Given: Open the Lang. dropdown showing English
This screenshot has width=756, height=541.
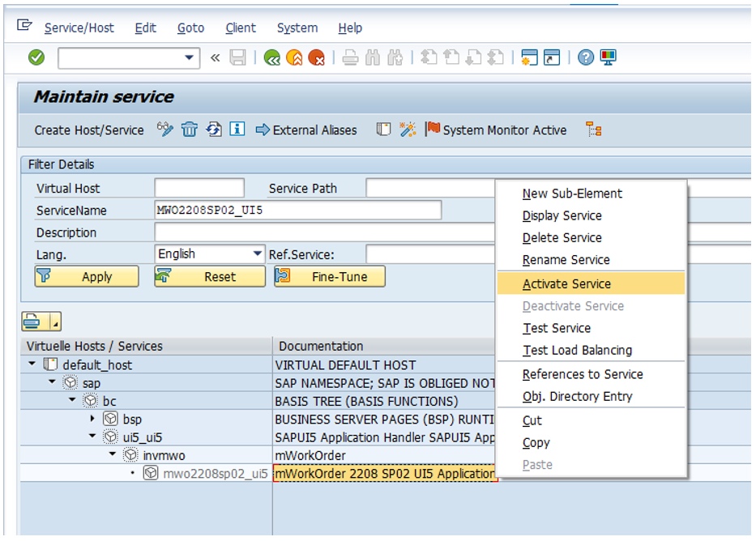Looking at the screenshot, I should (258, 254).
